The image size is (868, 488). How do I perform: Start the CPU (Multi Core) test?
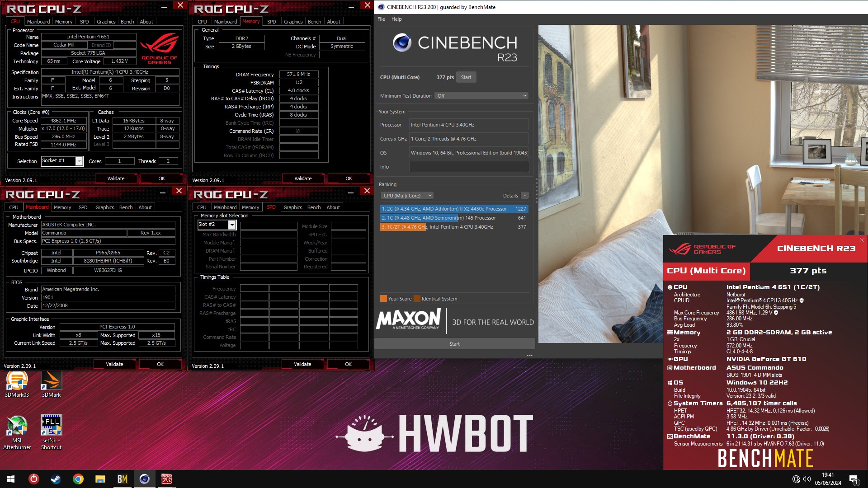(466, 77)
